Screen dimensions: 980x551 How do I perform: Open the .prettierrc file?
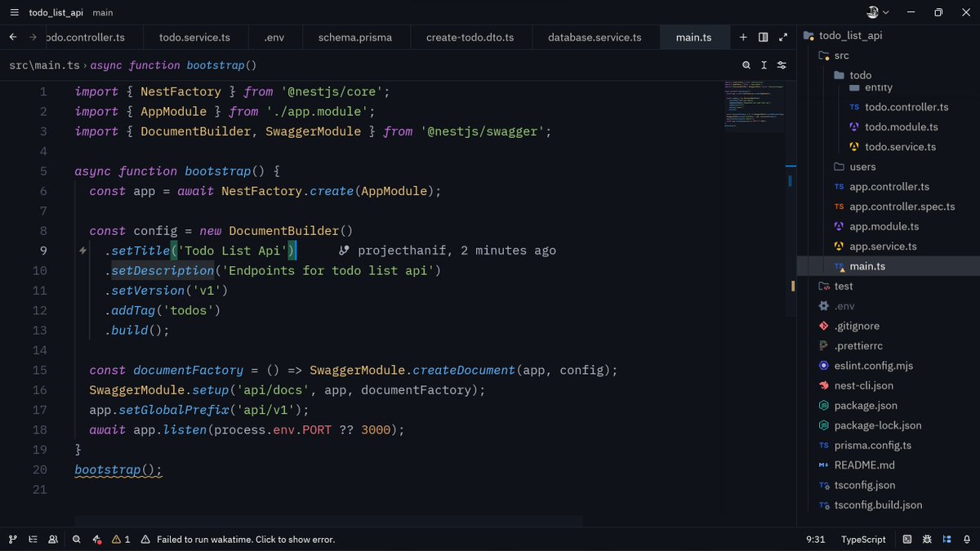point(889,345)
